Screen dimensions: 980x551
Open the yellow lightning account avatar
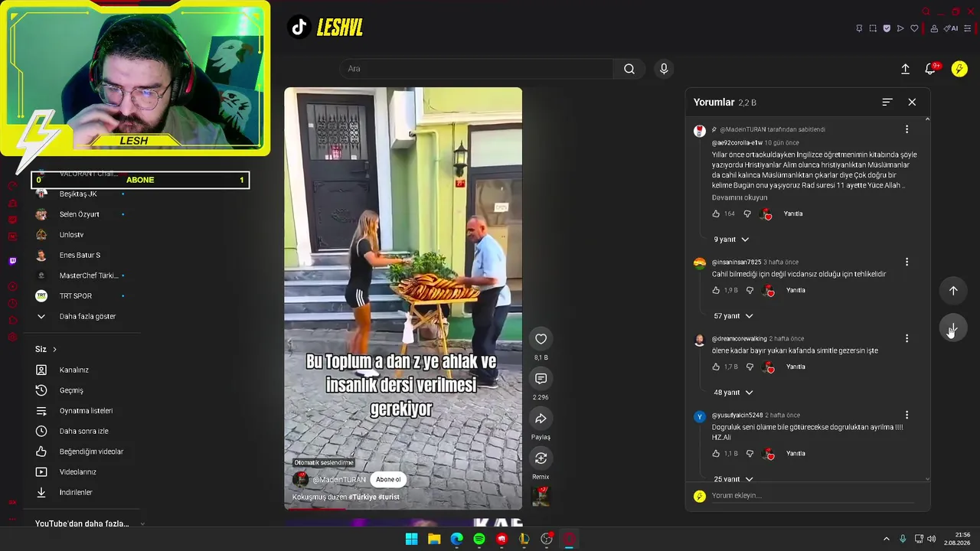point(959,69)
